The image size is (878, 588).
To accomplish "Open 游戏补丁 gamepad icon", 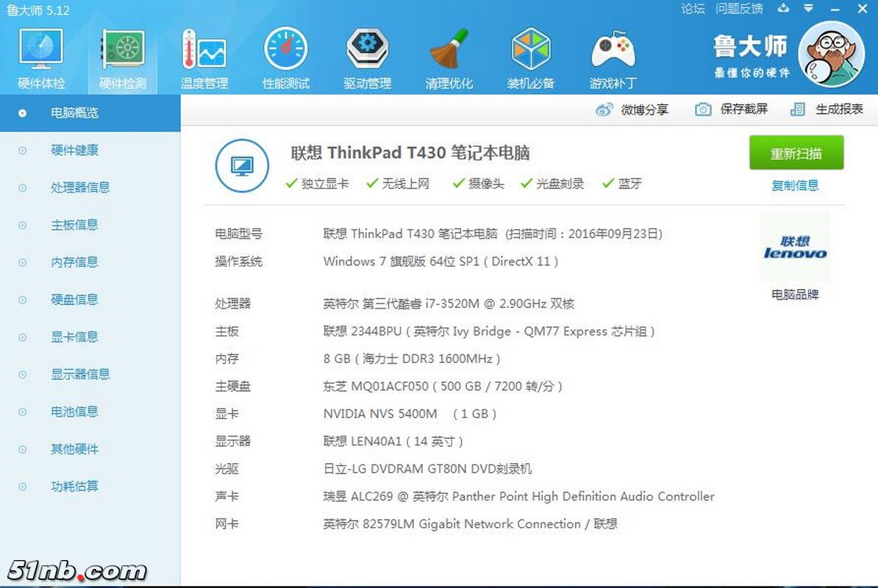I will [613, 59].
